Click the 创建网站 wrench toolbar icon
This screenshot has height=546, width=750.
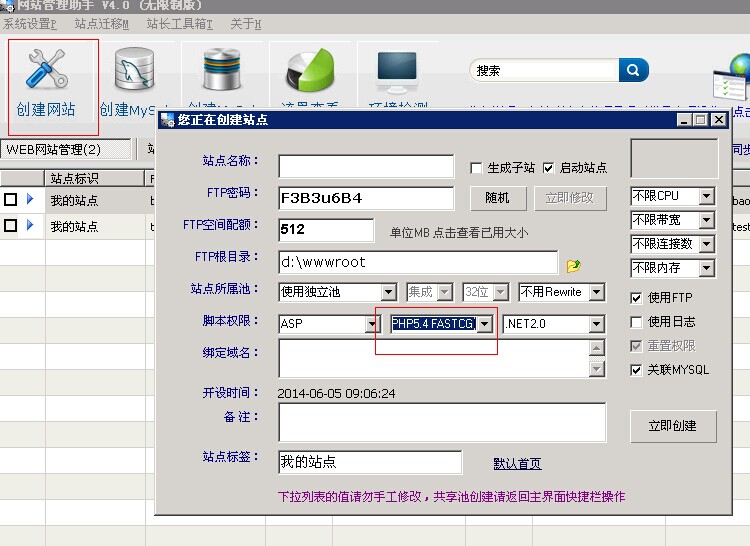46,73
